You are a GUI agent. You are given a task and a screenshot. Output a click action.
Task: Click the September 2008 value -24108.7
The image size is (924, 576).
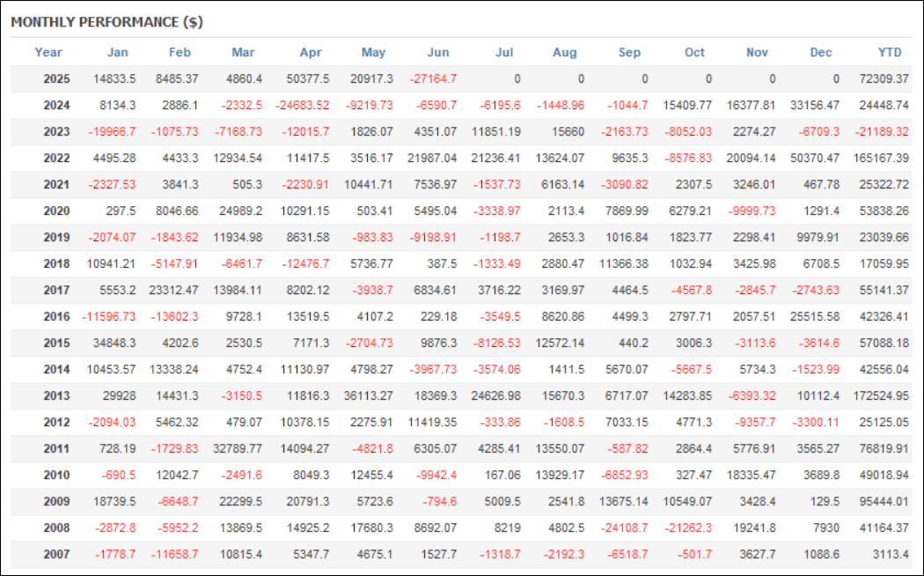(623, 528)
